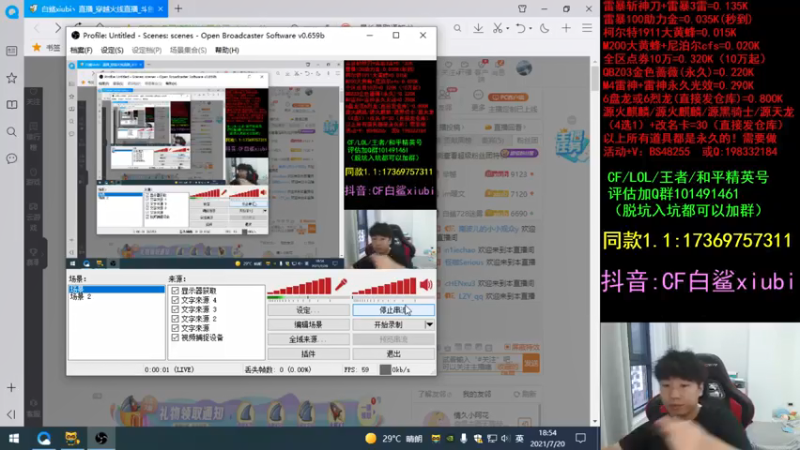Open the yellow cat app in taskbar

(x=72, y=438)
